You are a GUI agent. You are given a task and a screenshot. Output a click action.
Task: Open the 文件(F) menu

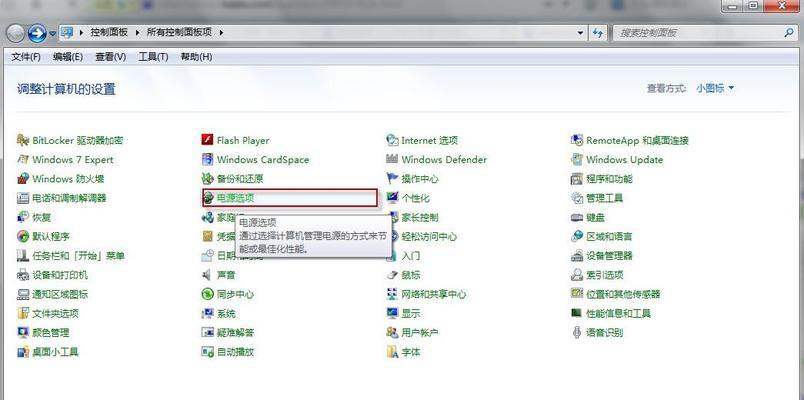click(x=26, y=57)
